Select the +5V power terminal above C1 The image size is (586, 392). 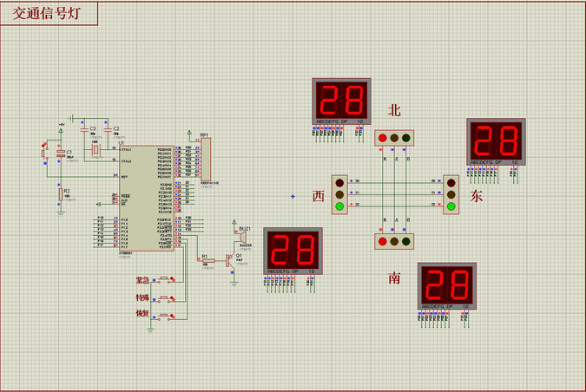[x=61, y=129]
